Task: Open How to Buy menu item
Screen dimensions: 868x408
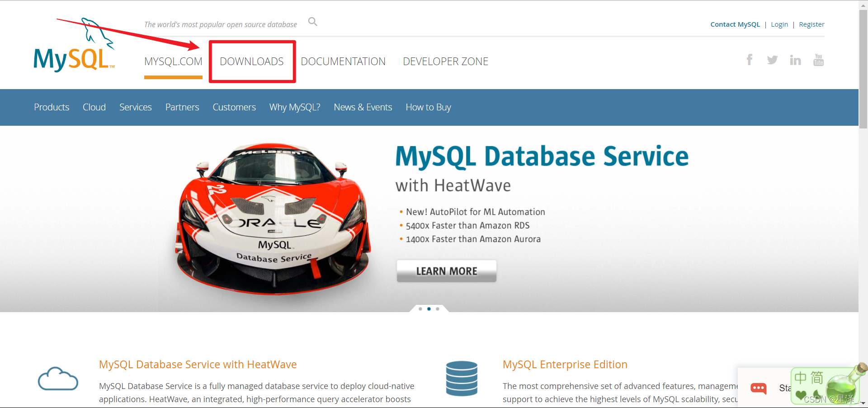Action: [429, 107]
